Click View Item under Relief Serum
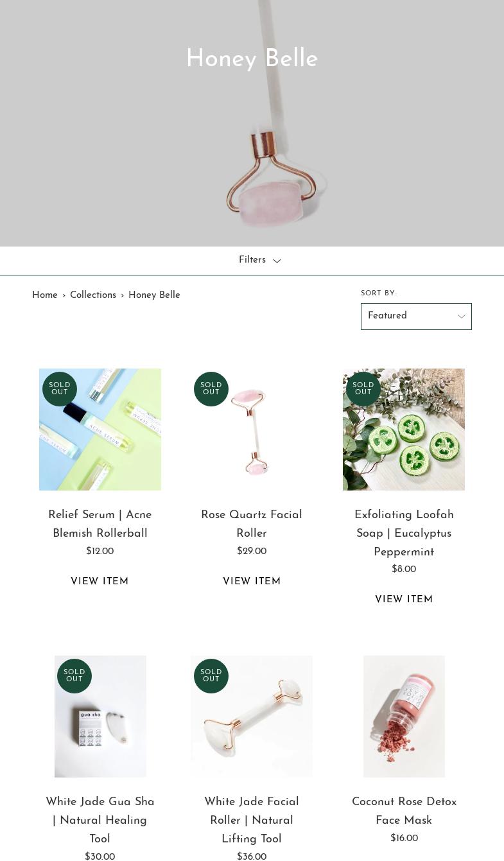The image size is (504, 861). [100, 582]
